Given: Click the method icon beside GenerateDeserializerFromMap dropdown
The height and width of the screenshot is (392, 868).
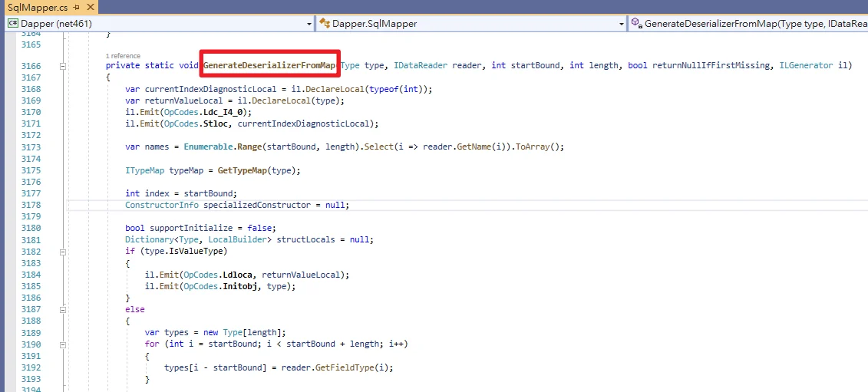Looking at the screenshot, I should (636, 24).
